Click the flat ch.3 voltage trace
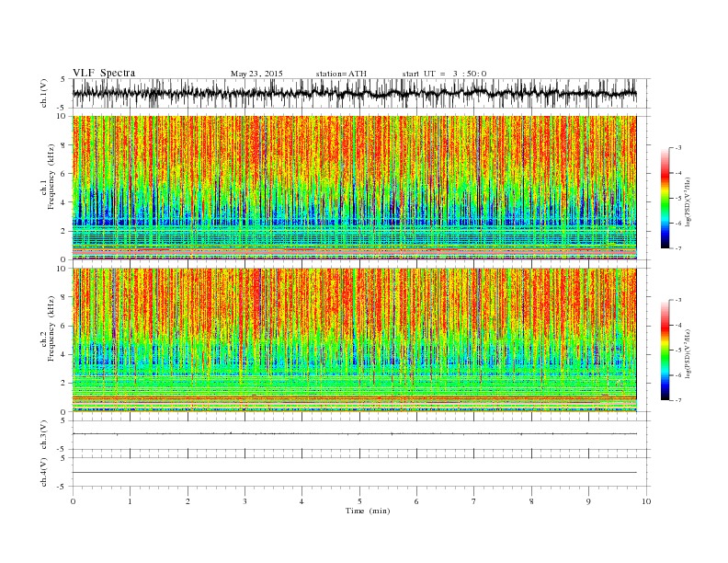The image size is (728, 563). pyautogui.click(x=354, y=434)
